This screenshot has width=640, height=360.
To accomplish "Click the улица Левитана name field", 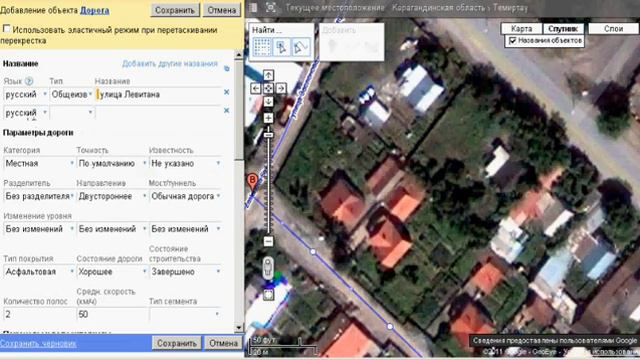I will (x=159, y=94).
